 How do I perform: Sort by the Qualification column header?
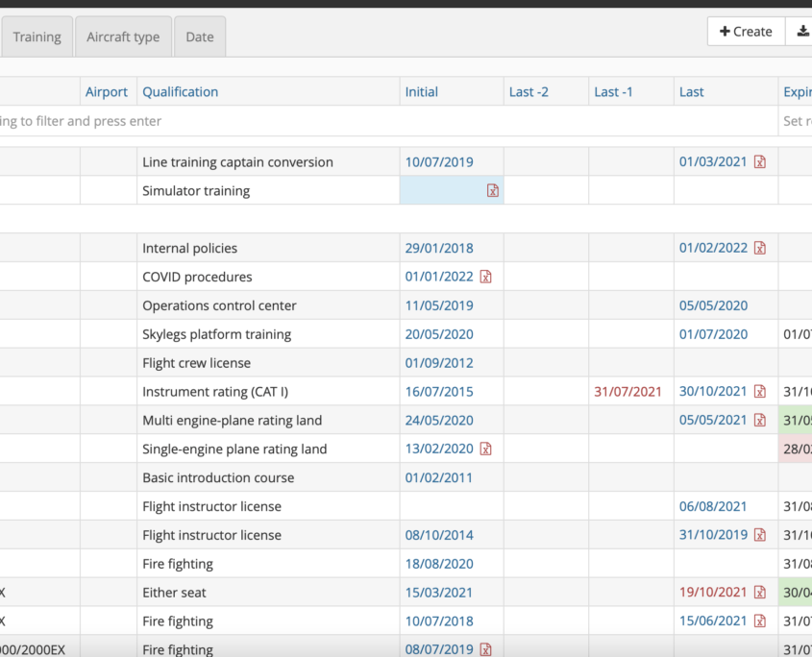tap(181, 92)
